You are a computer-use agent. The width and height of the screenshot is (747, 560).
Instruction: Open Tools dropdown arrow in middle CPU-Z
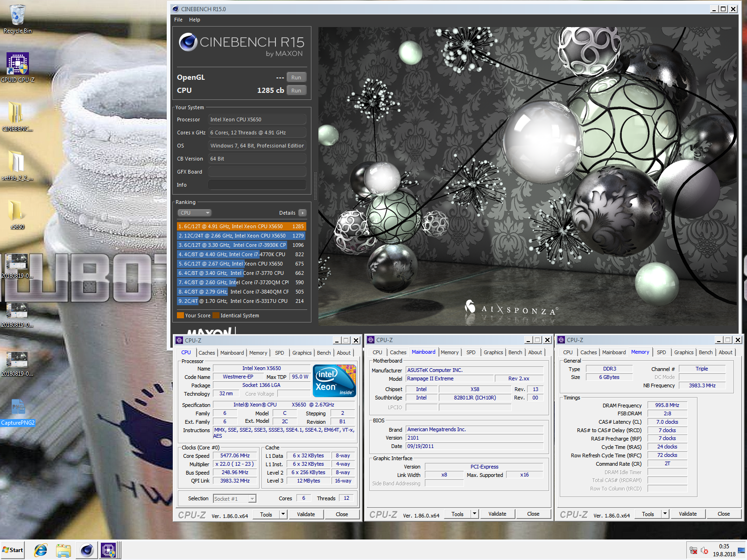(474, 514)
